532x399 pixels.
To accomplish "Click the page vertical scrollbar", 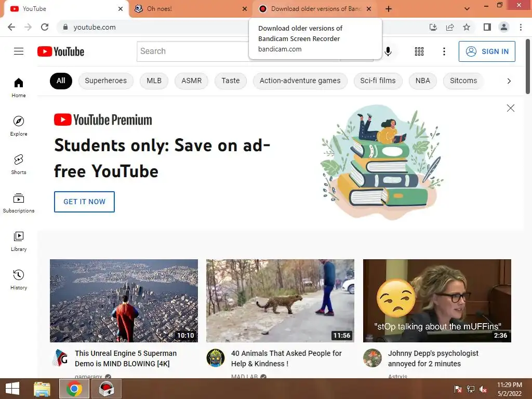I will [528, 66].
